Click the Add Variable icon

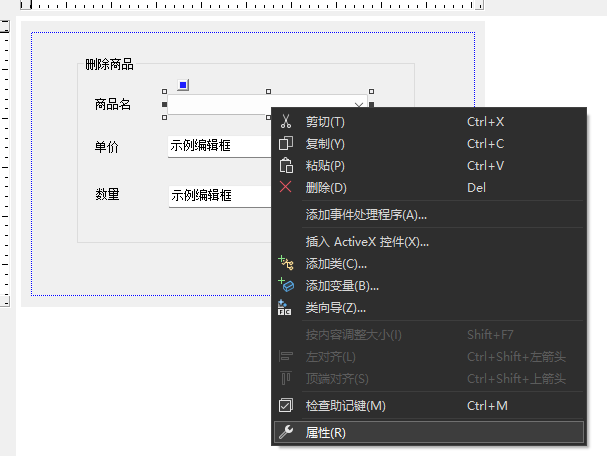[x=286, y=285]
